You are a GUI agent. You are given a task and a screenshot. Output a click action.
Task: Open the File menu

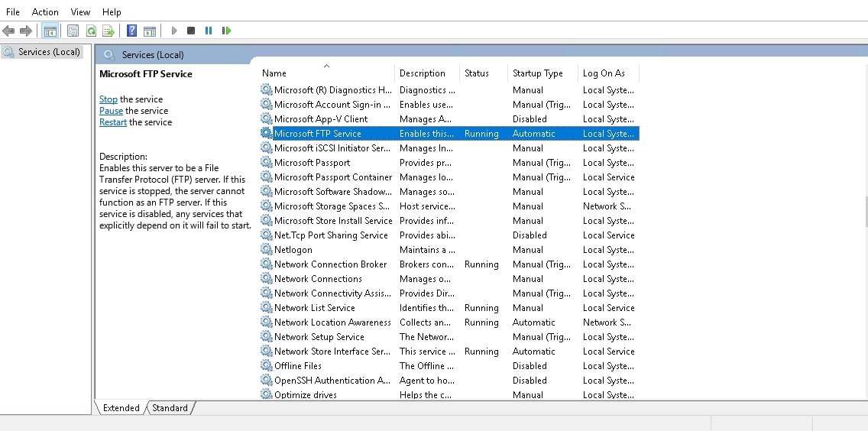click(13, 11)
